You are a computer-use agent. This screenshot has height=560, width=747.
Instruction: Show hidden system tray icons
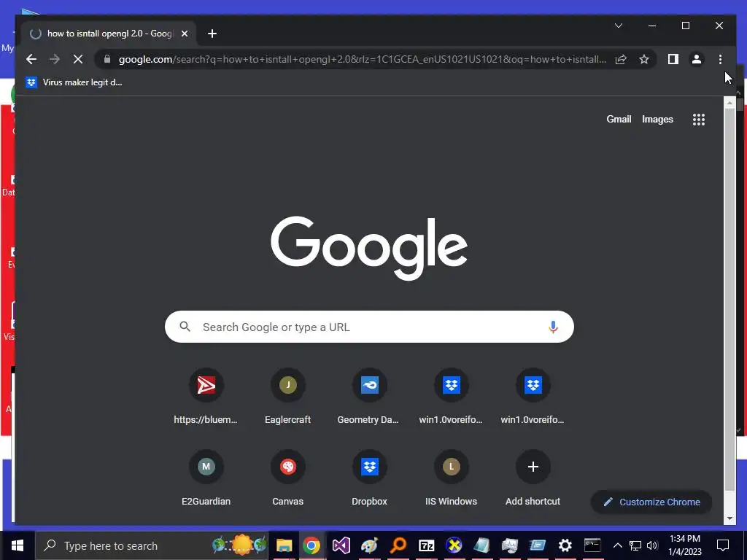click(617, 545)
